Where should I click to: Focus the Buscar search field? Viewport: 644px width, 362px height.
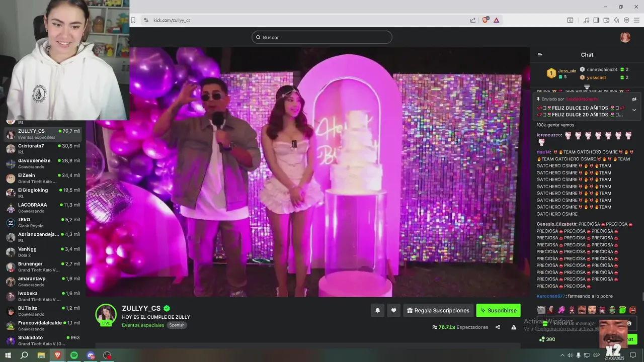(x=322, y=37)
